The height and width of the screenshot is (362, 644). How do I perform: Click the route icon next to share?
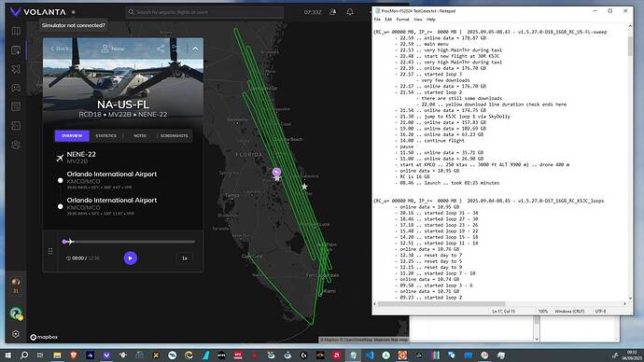pos(175,49)
